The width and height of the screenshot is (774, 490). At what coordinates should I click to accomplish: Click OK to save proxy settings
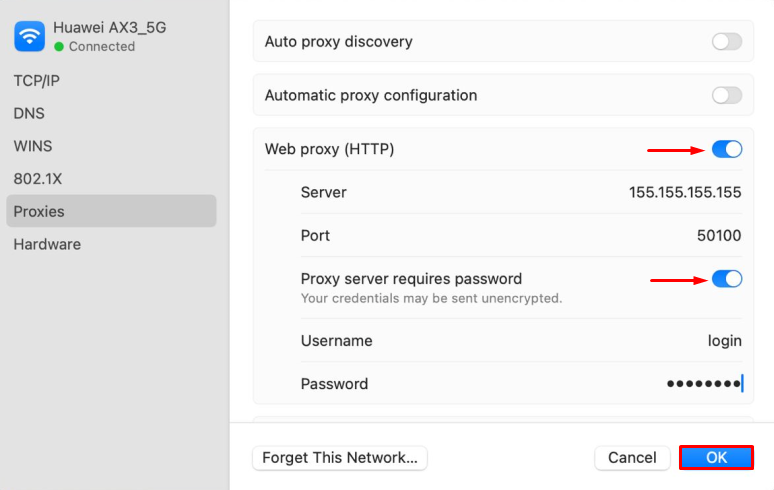716,457
